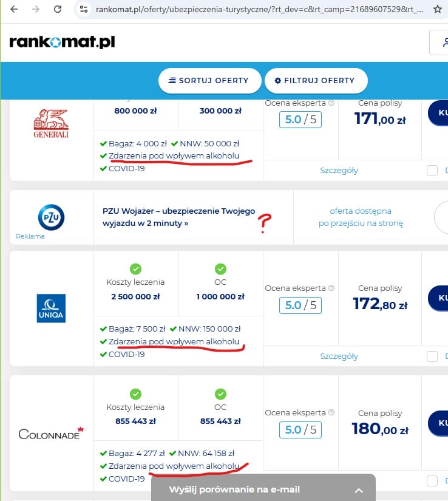448x501 pixels.
Task: Click the rankomat.pl logo
Action: pyautogui.click(x=62, y=42)
